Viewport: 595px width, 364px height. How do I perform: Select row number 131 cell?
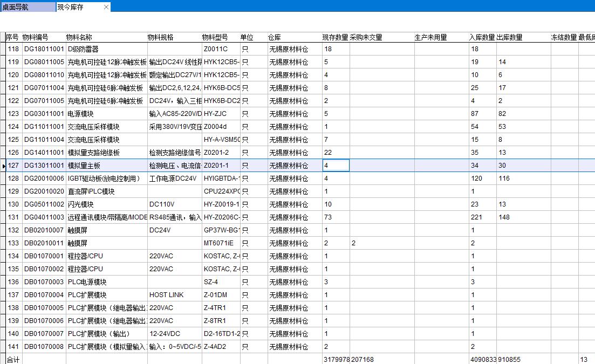(13, 217)
